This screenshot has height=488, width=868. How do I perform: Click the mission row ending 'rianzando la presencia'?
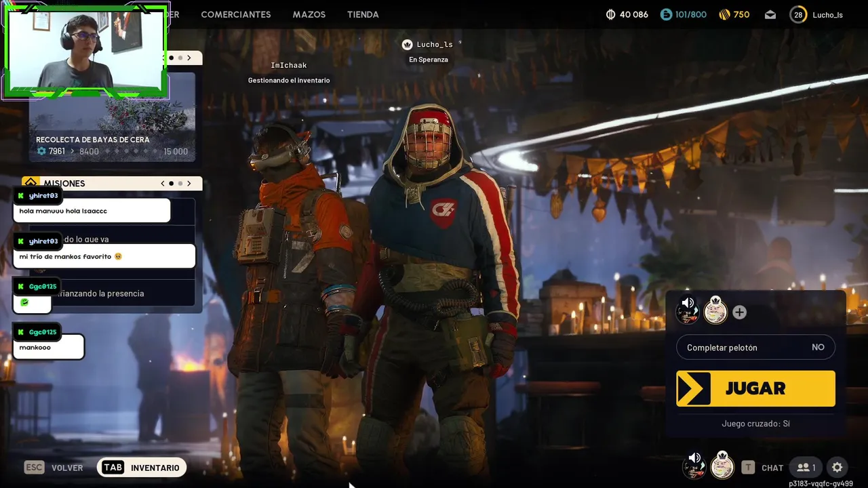coord(112,293)
